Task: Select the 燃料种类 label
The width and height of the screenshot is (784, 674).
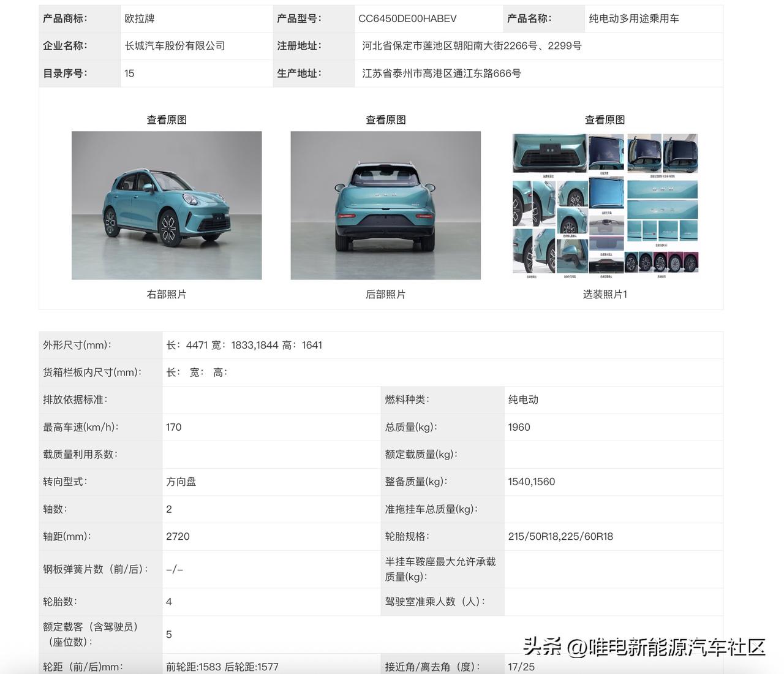Action: [407, 399]
